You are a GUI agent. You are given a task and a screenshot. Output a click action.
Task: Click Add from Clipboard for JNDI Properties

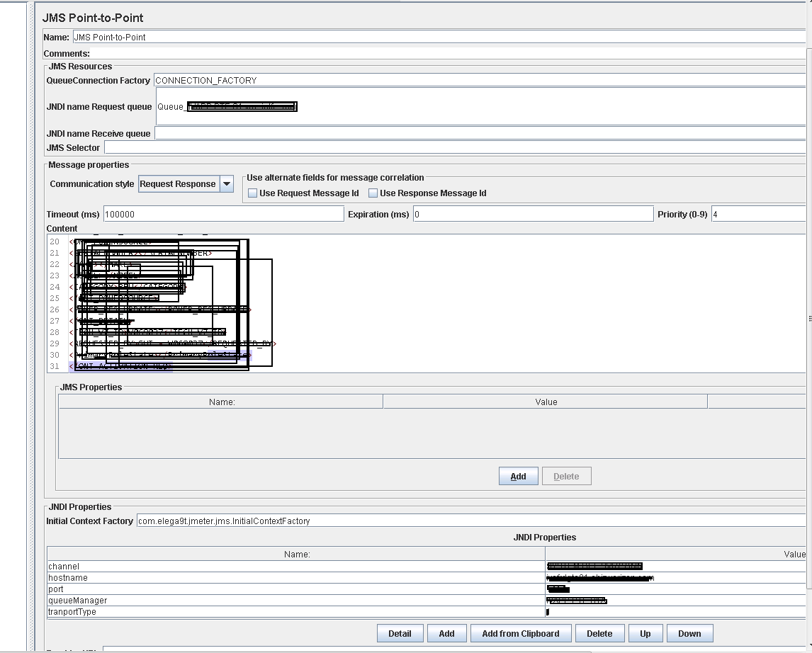[521, 633]
